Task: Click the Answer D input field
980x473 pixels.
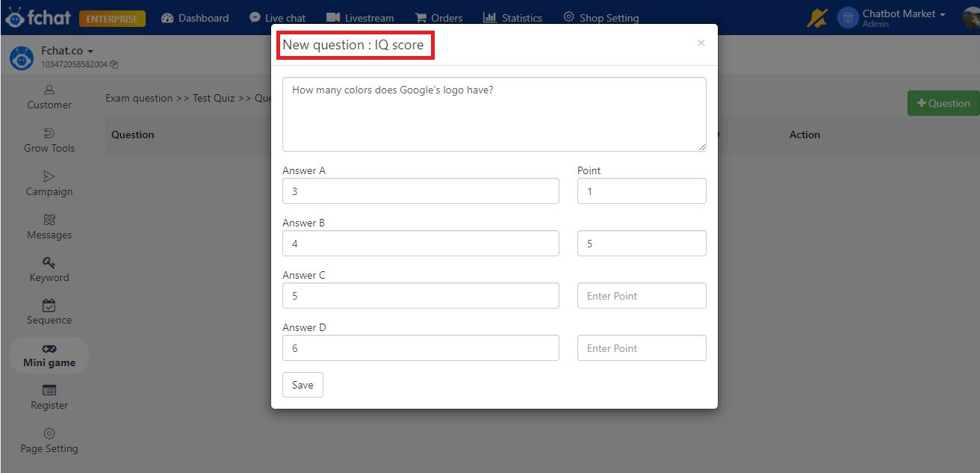Action: pyautogui.click(x=421, y=348)
